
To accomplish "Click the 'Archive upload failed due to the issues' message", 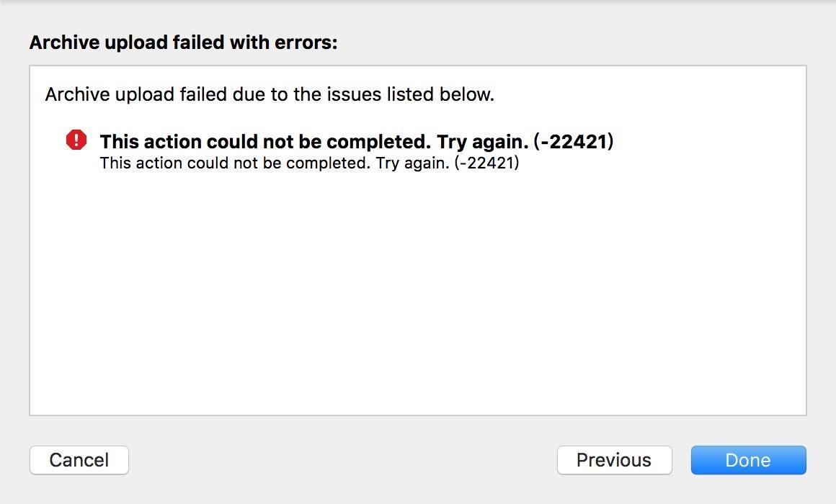I will (270, 94).
